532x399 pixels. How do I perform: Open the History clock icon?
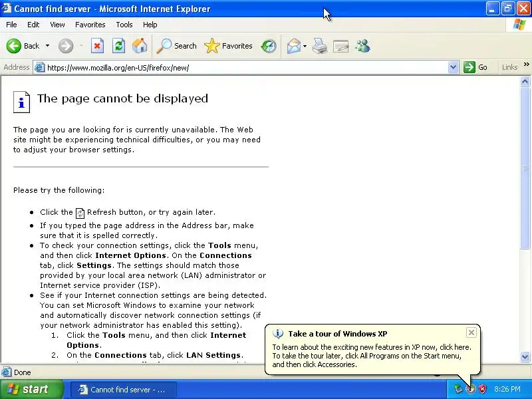coord(269,46)
